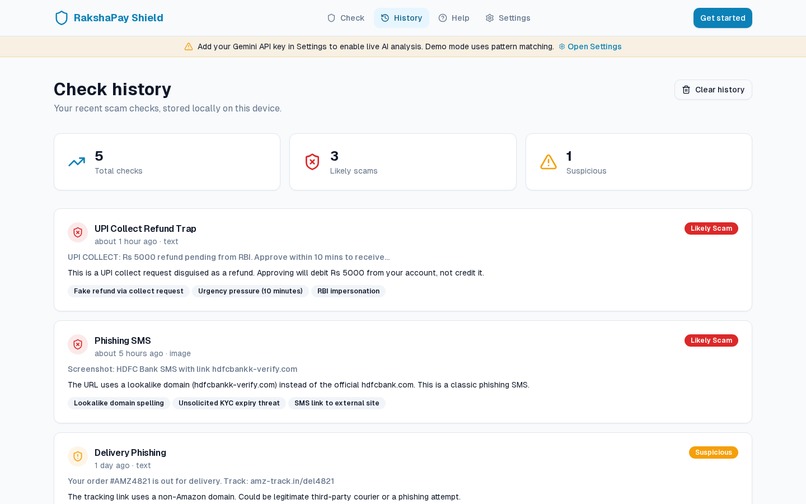Click the Suspicious count 1

[x=569, y=156]
